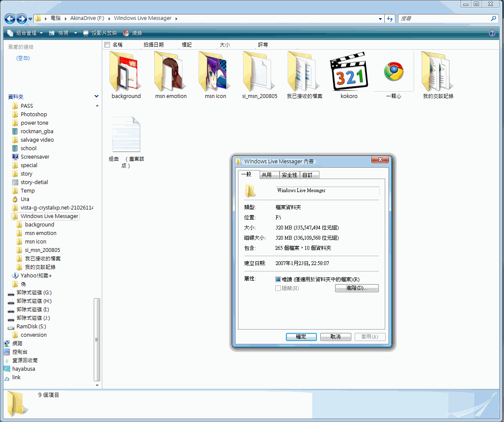
Task: Select RamDisk (S:) drive in tree
Action: 31,327
